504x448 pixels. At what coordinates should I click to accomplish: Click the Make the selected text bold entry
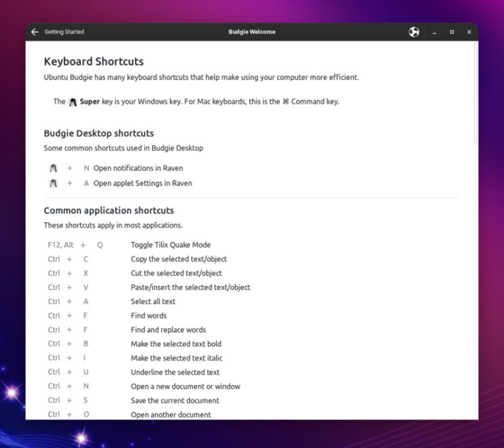176,344
